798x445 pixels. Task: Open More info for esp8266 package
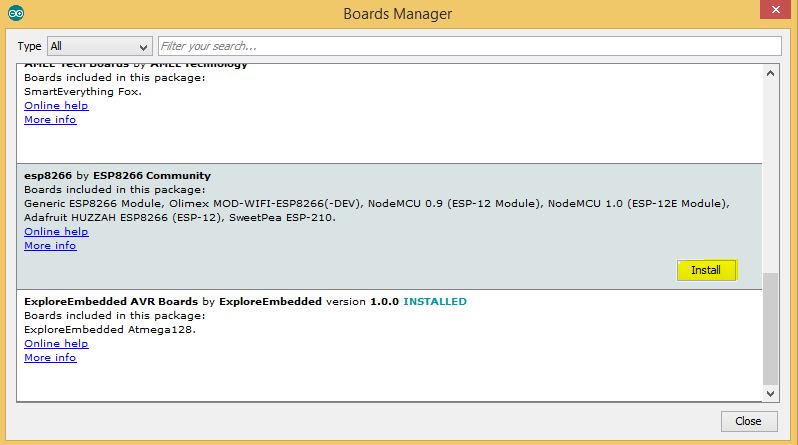[50, 246]
